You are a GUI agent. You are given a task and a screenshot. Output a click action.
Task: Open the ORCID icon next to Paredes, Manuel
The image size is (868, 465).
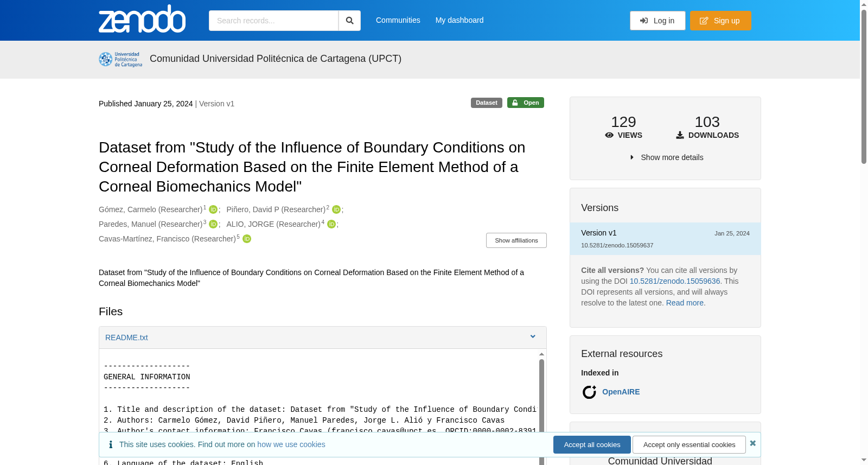[x=213, y=224]
